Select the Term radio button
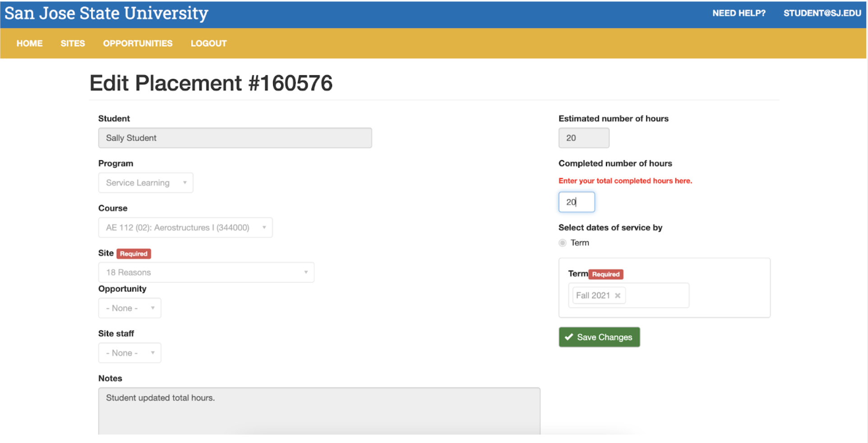 (x=563, y=243)
